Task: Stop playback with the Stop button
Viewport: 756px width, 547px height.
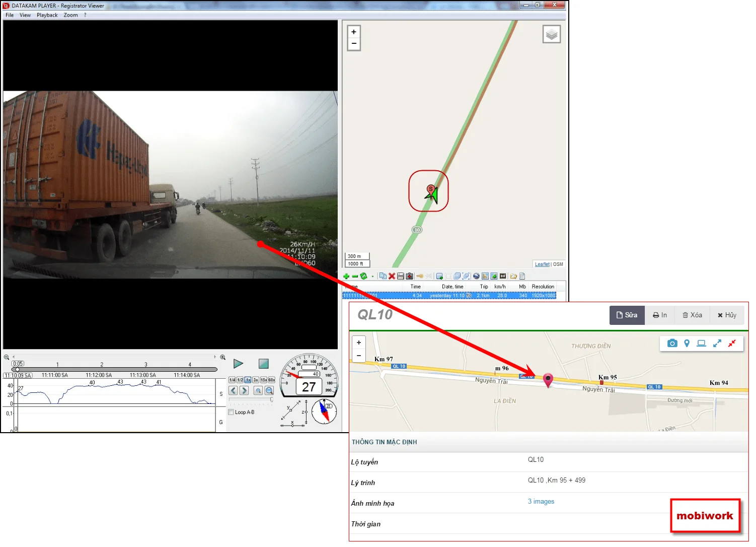Action: point(263,364)
